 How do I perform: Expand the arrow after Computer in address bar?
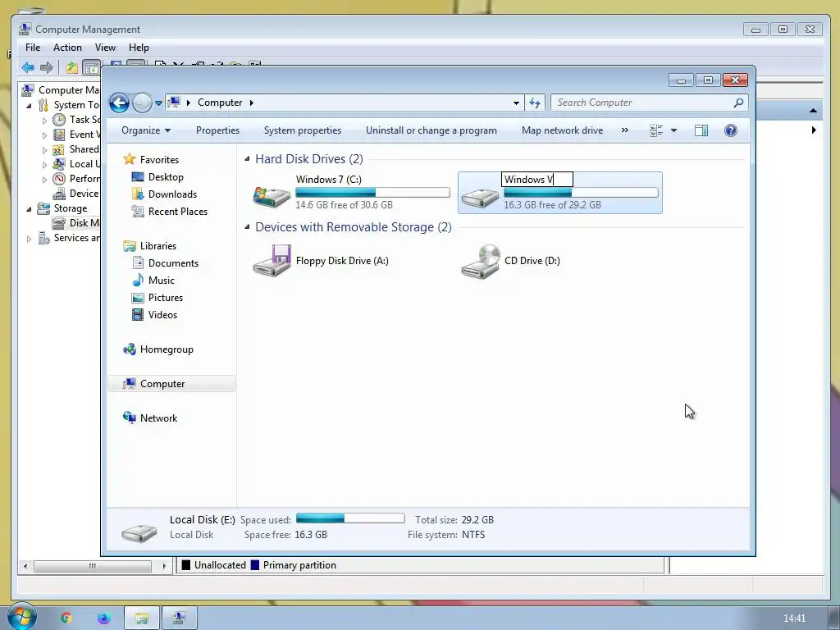click(x=251, y=103)
